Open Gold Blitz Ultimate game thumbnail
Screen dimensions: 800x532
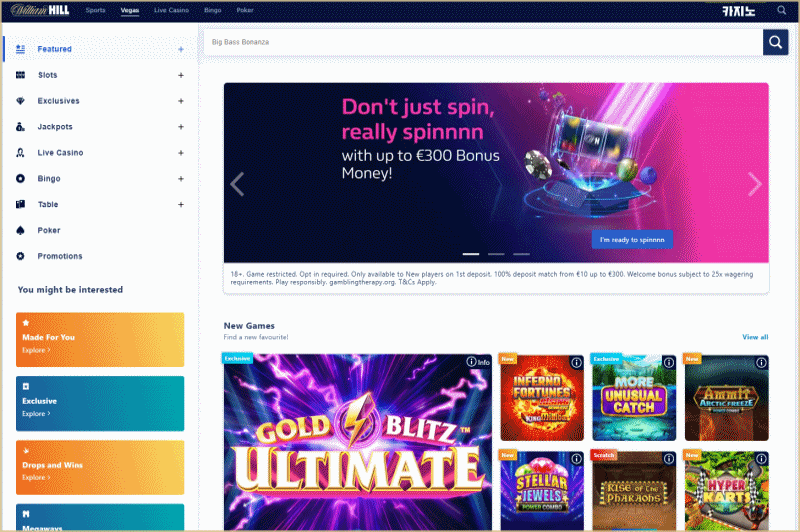[x=358, y=442]
